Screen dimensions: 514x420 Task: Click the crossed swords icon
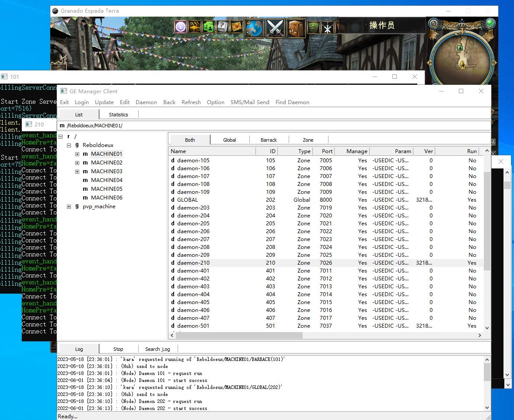tap(276, 28)
